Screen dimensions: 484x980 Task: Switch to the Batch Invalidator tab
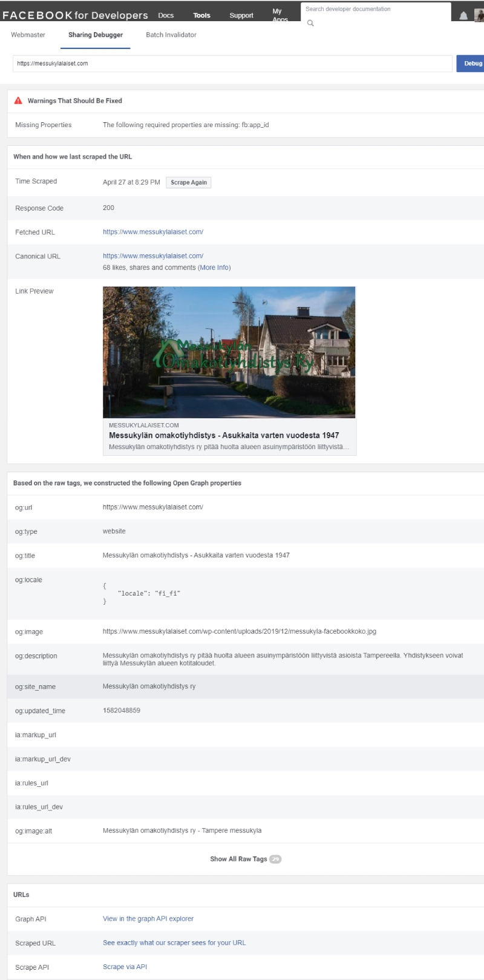pos(171,35)
